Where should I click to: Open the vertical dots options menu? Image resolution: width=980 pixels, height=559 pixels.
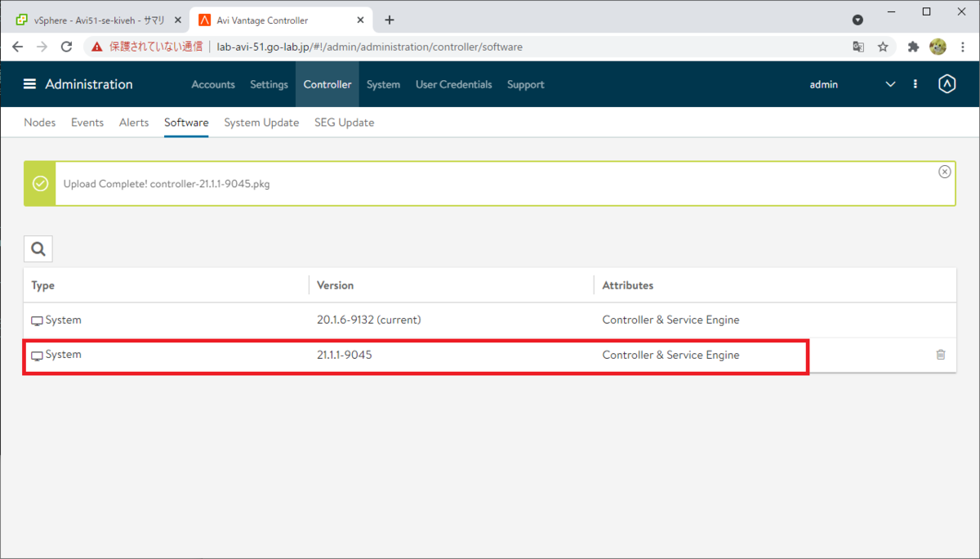coord(915,84)
